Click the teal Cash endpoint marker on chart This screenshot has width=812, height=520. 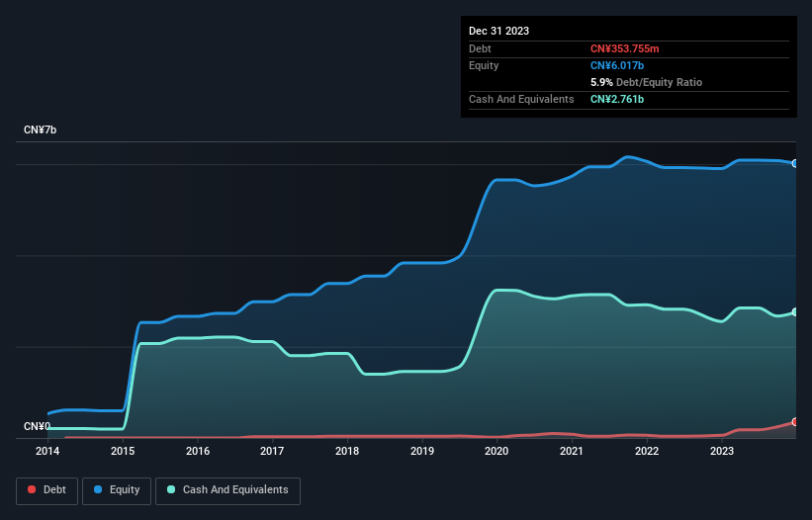pos(795,312)
